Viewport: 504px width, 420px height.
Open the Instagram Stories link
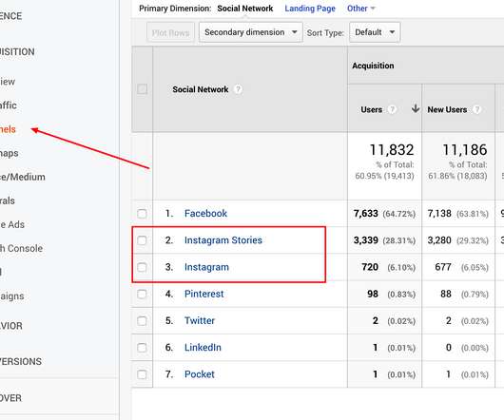point(223,240)
